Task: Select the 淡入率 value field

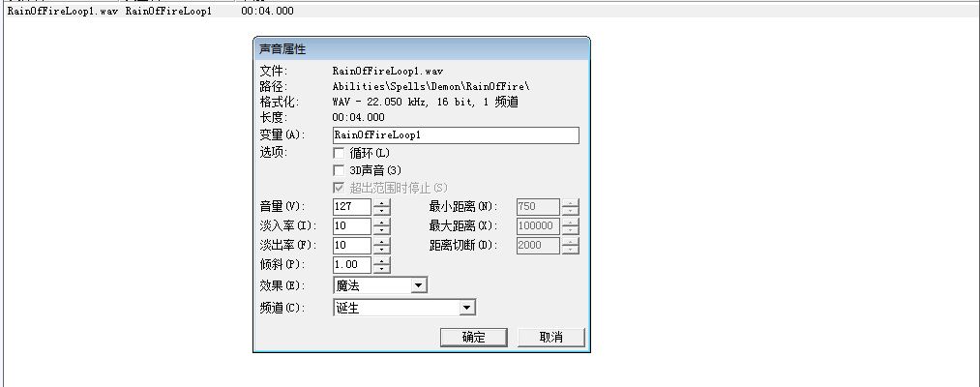Action: (351, 226)
